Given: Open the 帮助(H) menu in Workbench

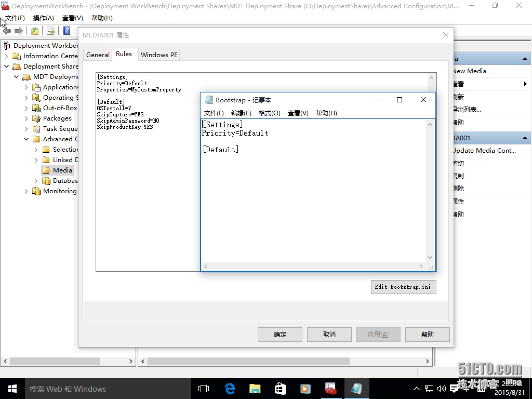Looking at the screenshot, I should 102,18.
